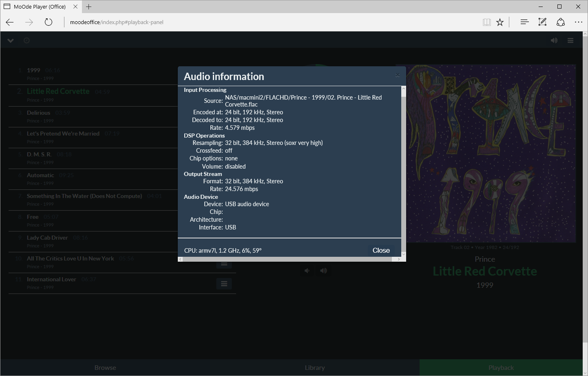
Task: Open a new browser tab with plus
Action: click(89, 7)
